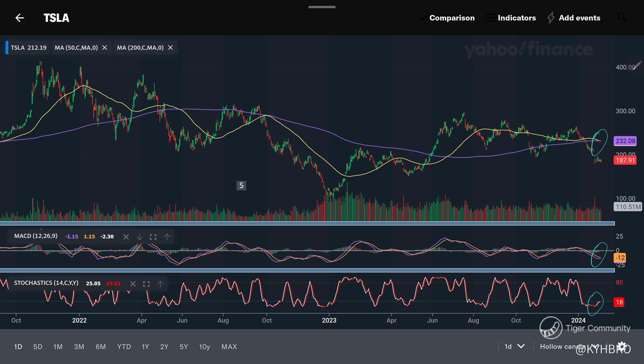This screenshot has height=364, width=644.
Task: Close the MACD indicator panel
Action: [x=126, y=237]
